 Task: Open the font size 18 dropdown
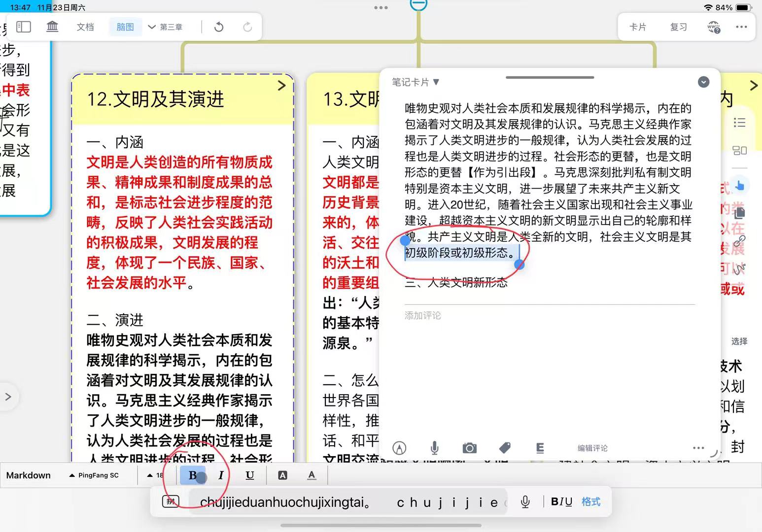click(155, 475)
